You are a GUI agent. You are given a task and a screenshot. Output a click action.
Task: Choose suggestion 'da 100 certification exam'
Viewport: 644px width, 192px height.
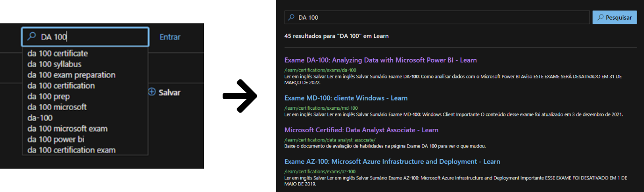pos(71,150)
